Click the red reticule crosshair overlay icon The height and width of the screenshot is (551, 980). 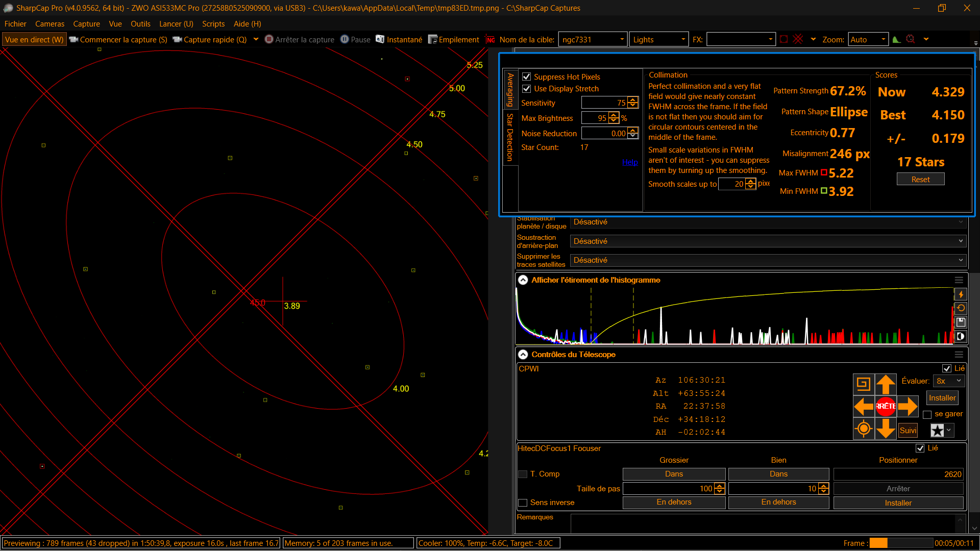[x=798, y=39]
